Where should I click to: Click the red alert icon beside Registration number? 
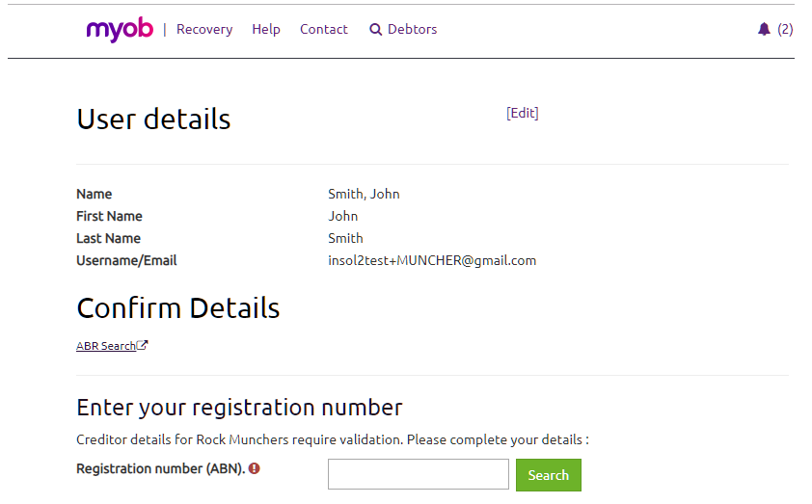(254, 468)
